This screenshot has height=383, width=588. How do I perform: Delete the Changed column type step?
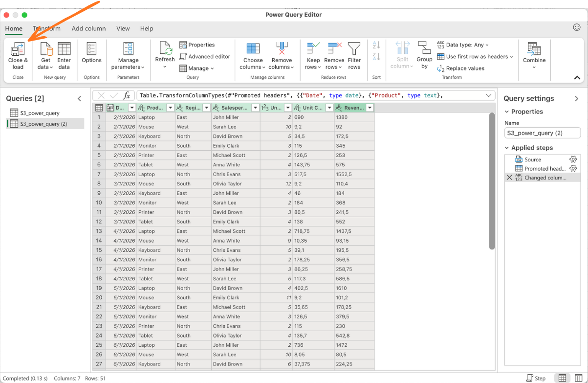pyautogui.click(x=509, y=178)
